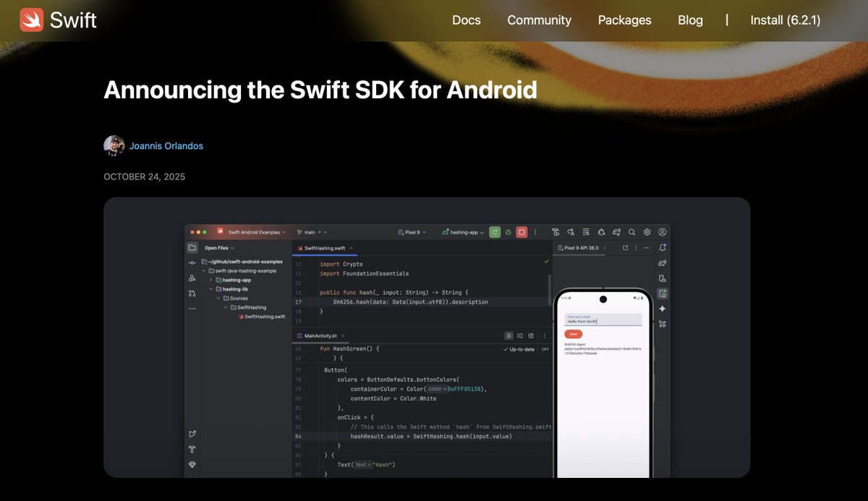
Task: Open the Blog item in the Swift site navigation
Action: coord(689,20)
